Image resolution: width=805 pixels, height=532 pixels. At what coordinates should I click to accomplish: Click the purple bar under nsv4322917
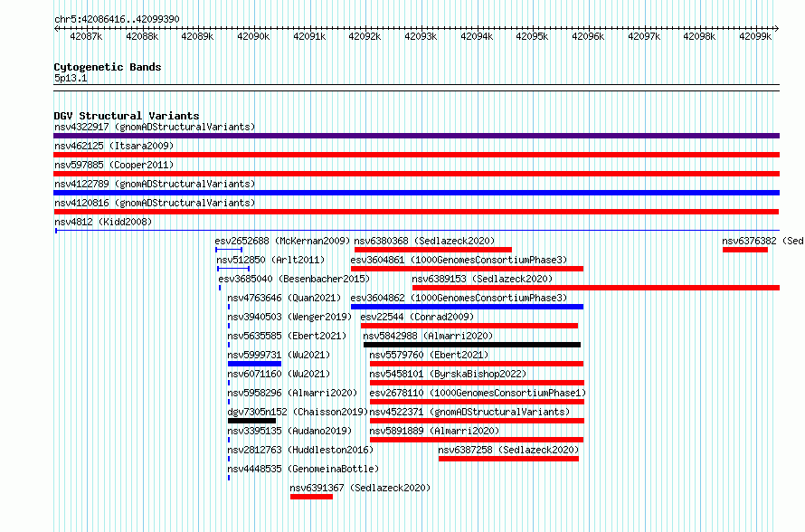(x=416, y=136)
